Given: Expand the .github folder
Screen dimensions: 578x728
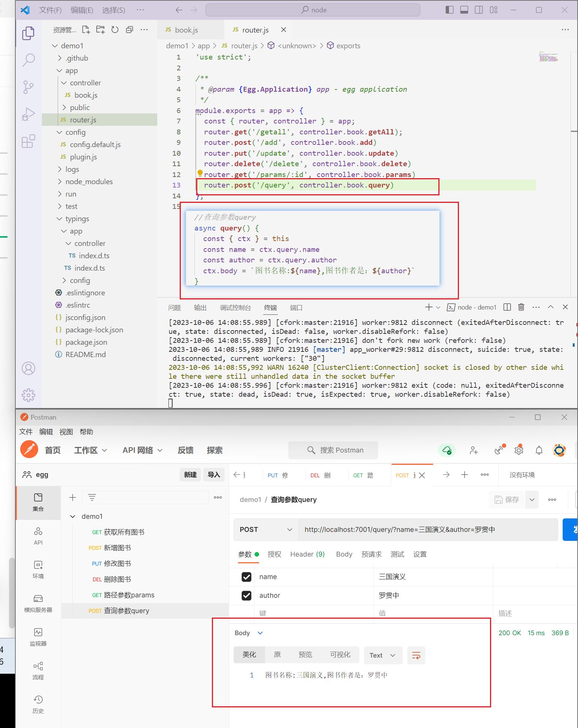Looking at the screenshot, I should click(60, 58).
